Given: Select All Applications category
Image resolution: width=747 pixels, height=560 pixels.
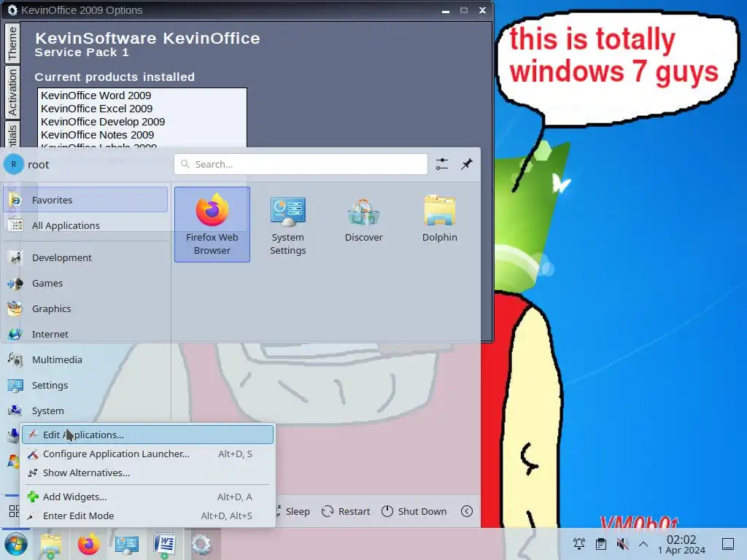Looking at the screenshot, I should 86,225.
